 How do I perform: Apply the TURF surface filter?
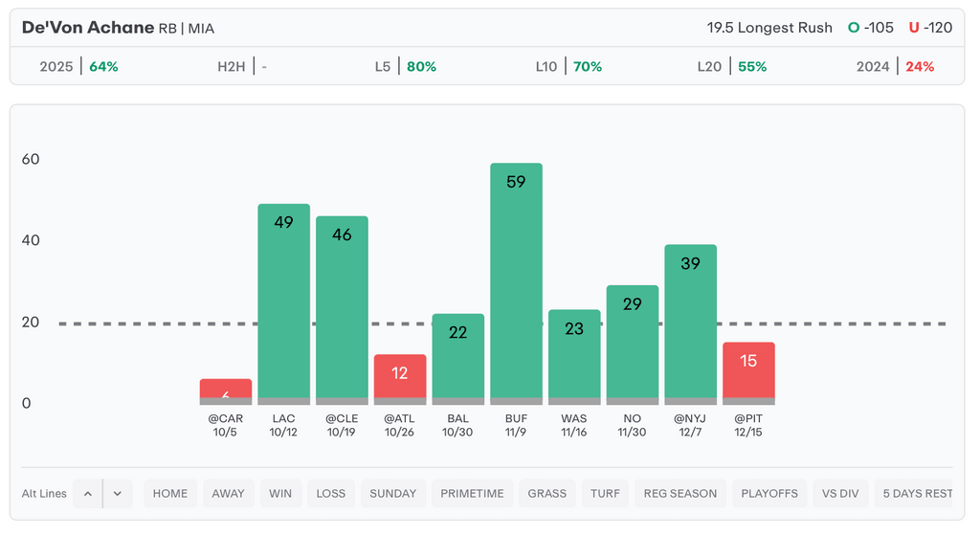(x=605, y=494)
